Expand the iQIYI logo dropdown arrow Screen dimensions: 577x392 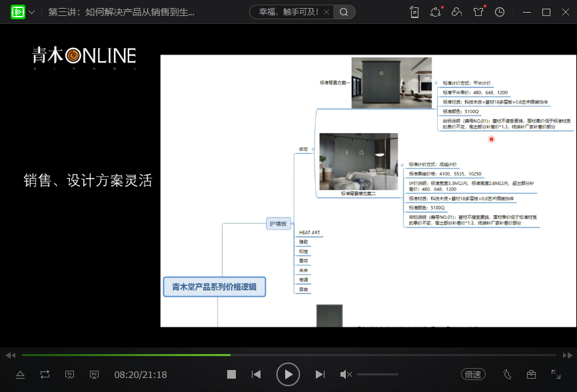32,12
